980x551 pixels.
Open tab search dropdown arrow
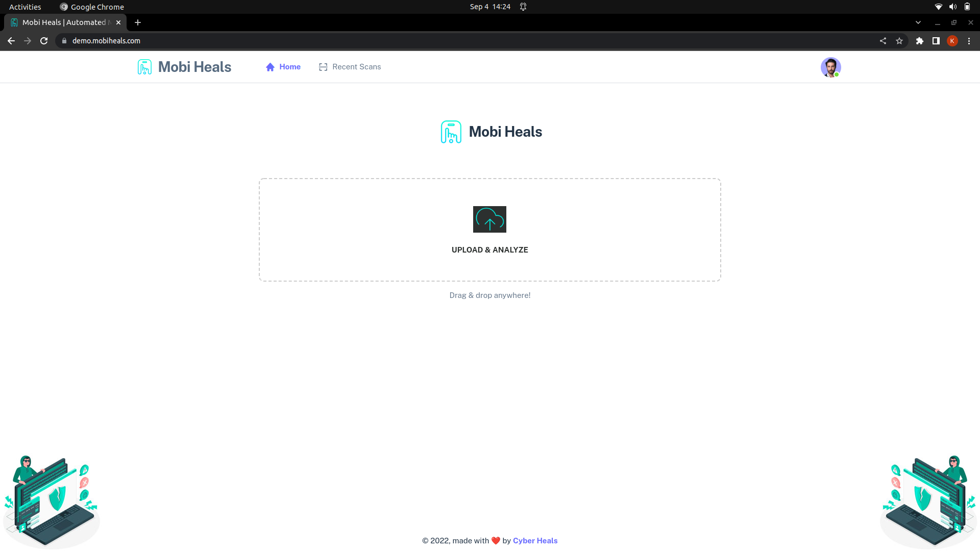pos(918,22)
